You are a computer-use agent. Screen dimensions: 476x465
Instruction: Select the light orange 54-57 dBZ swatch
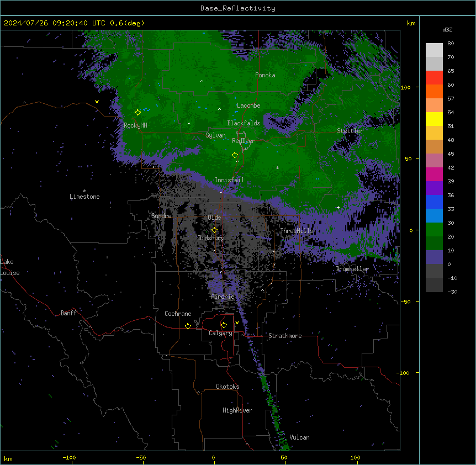[434, 105]
